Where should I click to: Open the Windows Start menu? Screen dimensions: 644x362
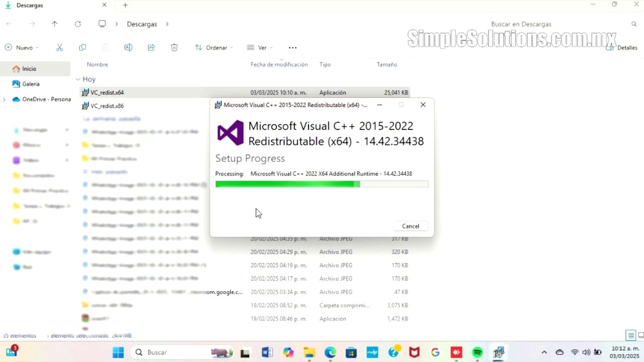click(x=118, y=352)
